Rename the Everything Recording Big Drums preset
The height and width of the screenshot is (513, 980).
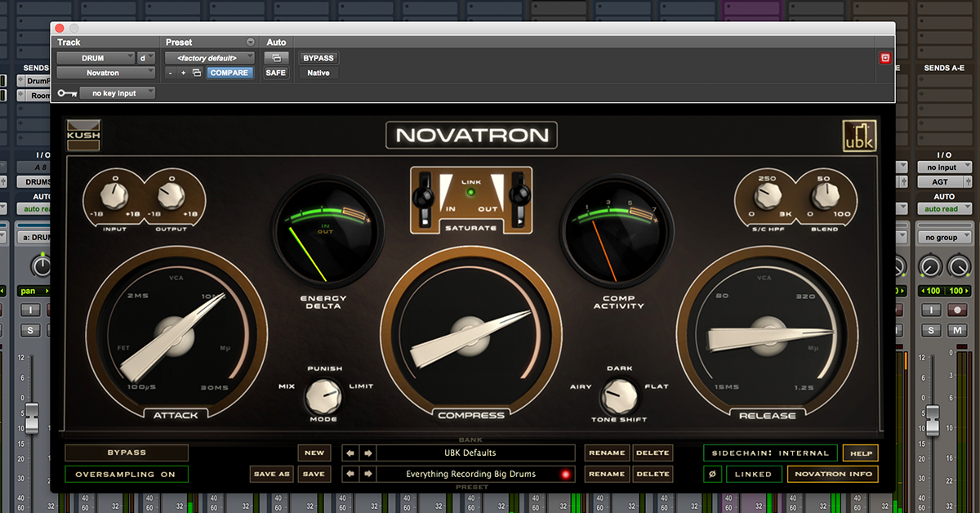coord(607,474)
